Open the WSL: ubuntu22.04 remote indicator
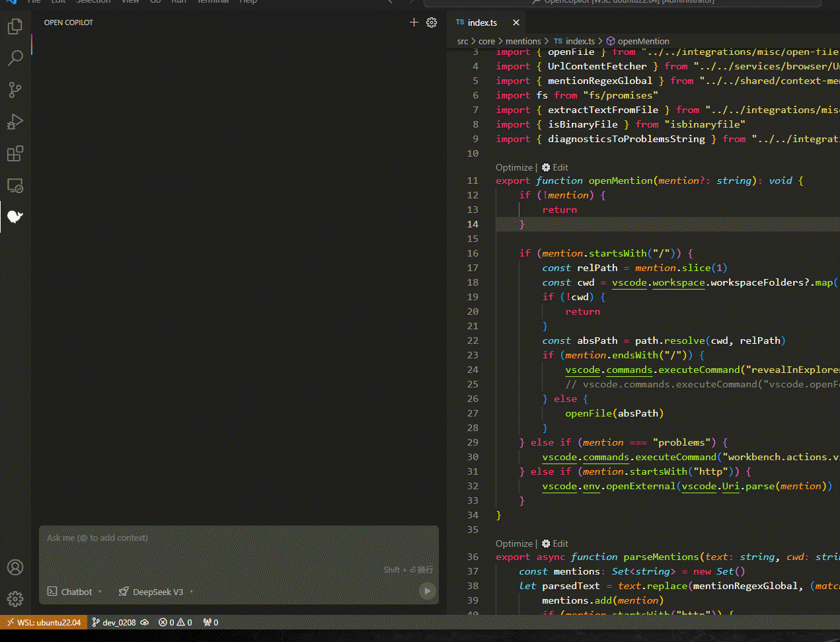 coord(44,622)
